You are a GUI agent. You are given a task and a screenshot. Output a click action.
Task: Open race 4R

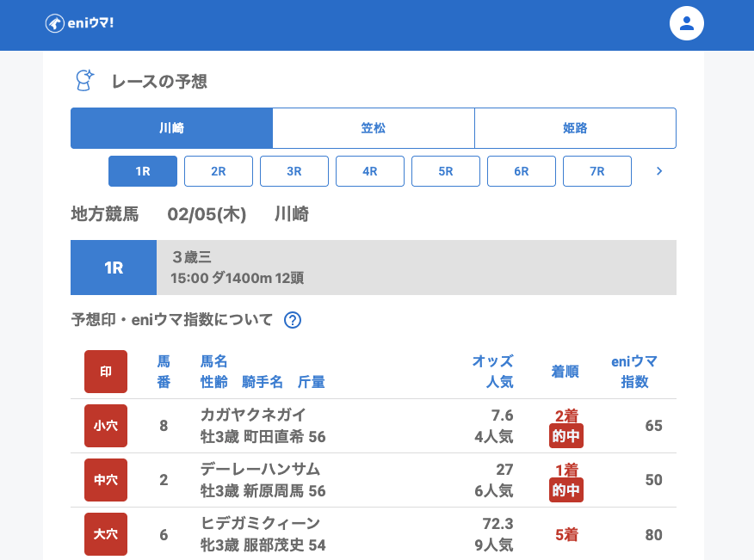click(x=370, y=171)
